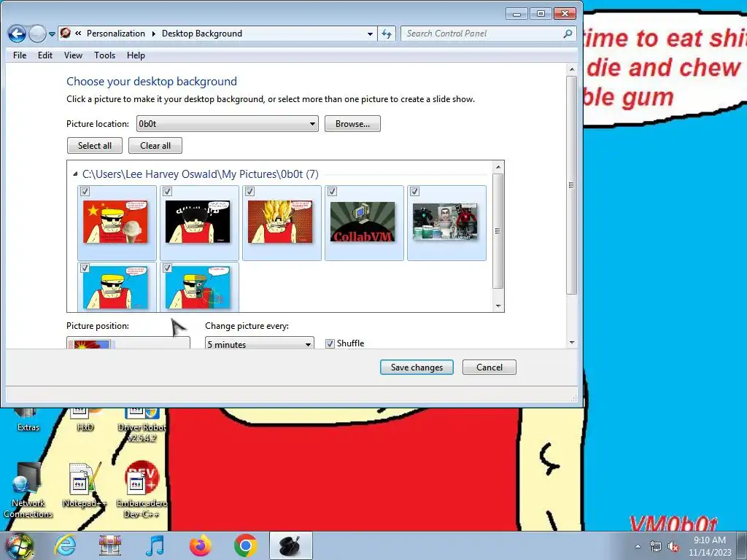
Task: Open the Picture location 0b0t dropdown
Action: tap(228, 124)
